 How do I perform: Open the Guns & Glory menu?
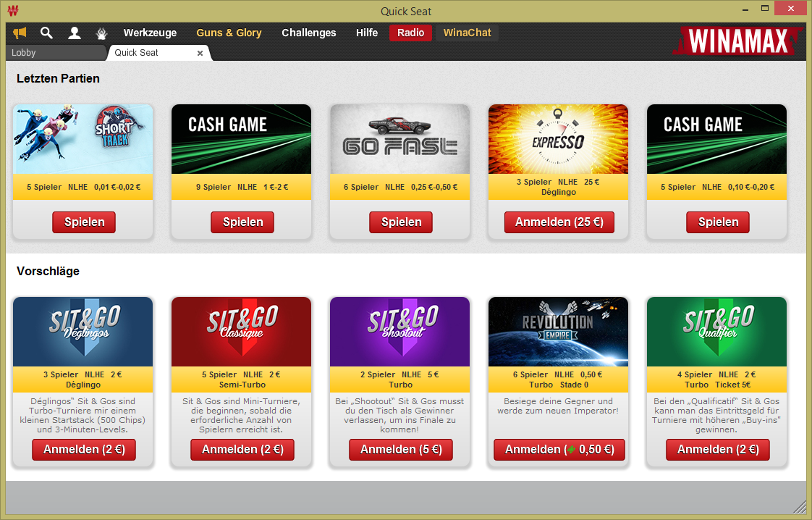(229, 33)
